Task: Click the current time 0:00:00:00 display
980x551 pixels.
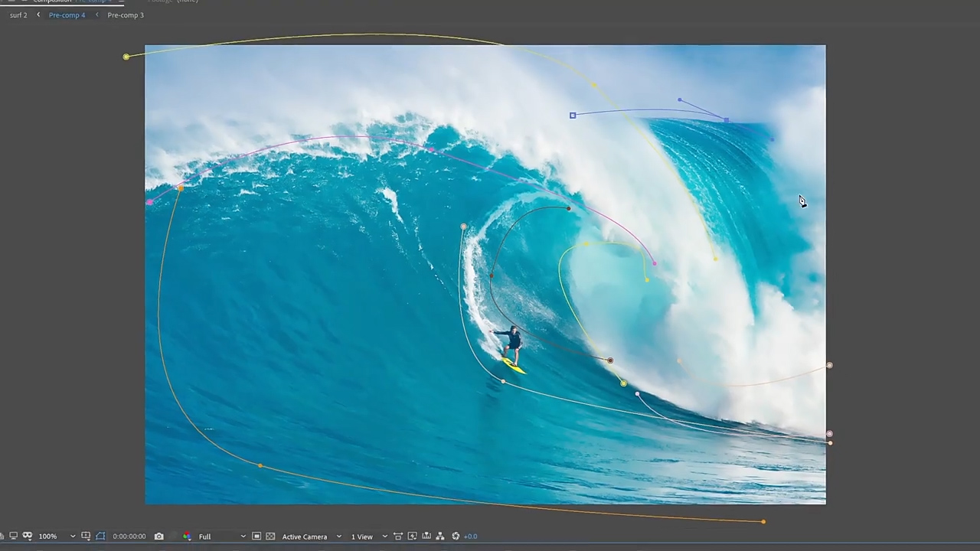Action: click(x=129, y=536)
